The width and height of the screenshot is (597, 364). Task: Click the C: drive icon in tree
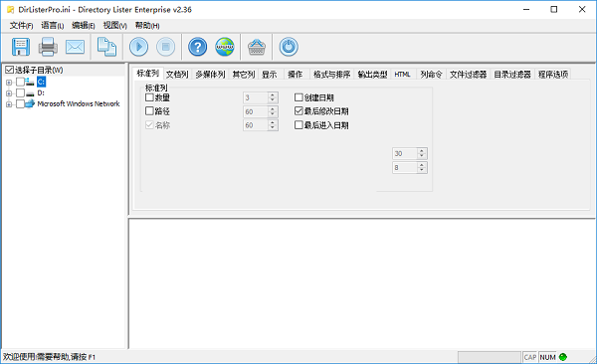pos(30,82)
